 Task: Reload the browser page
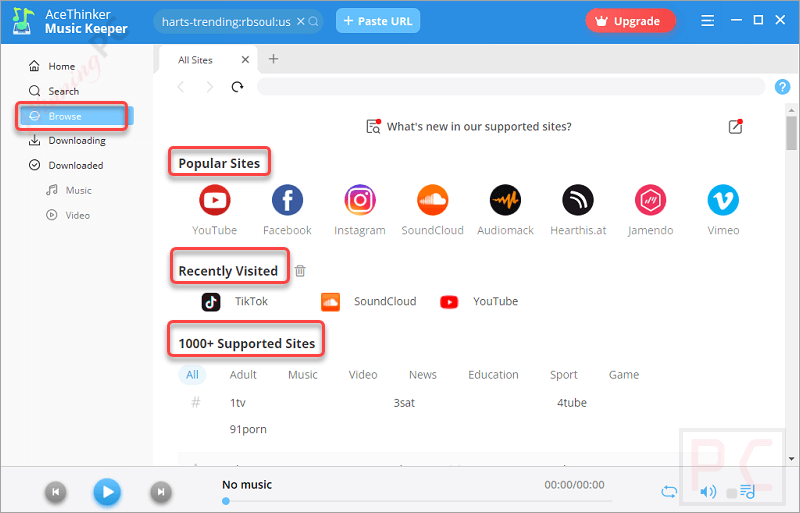click(237, 87)
